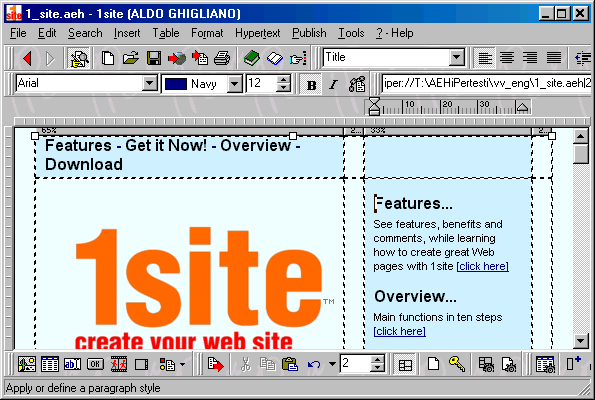Open the Search menu
This screenshot has width=595, height=400.
[85, 33]
